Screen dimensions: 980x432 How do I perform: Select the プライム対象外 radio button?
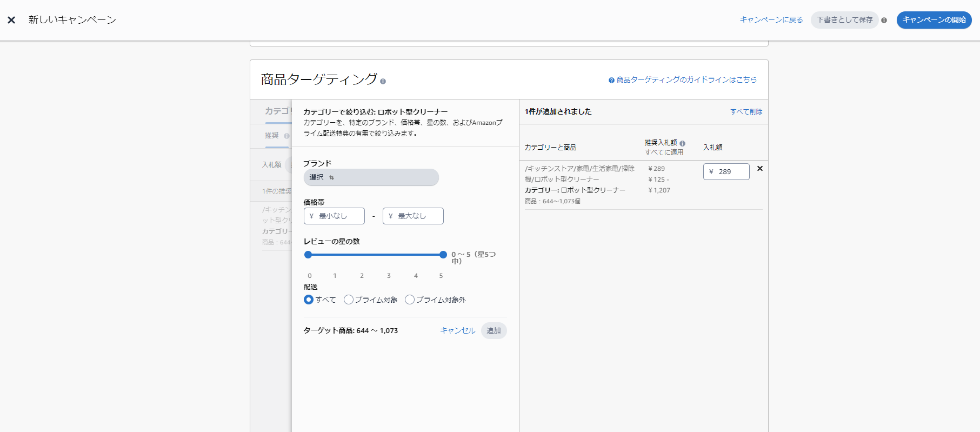[x=410, y=300]
